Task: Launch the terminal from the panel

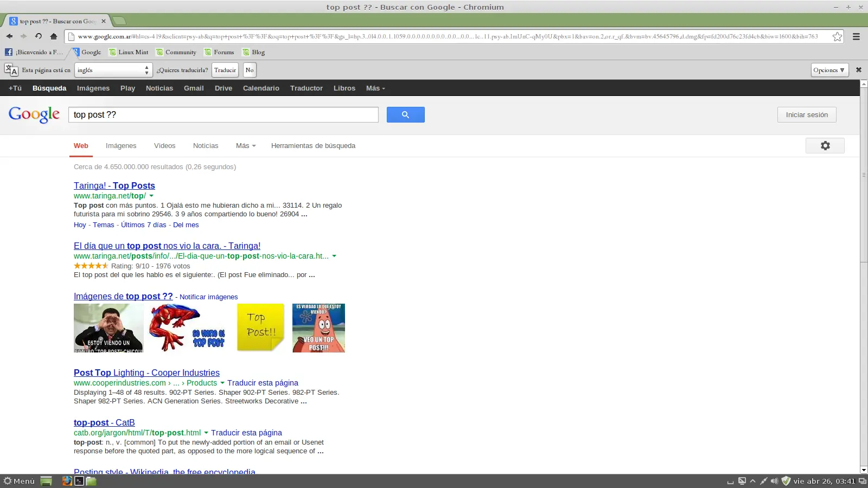Action: pos(79,481)
